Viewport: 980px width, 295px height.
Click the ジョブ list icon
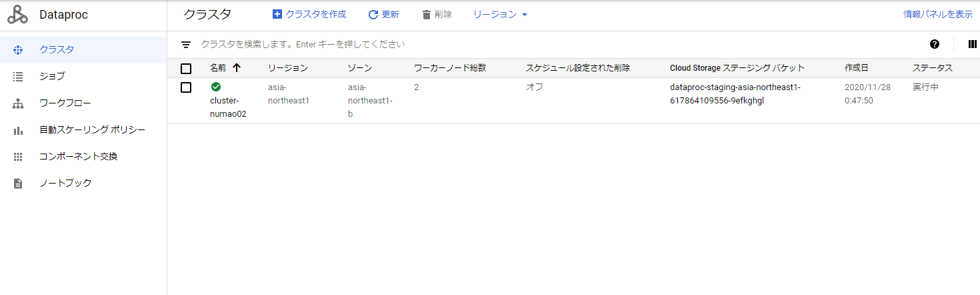[x=18, y=76]
